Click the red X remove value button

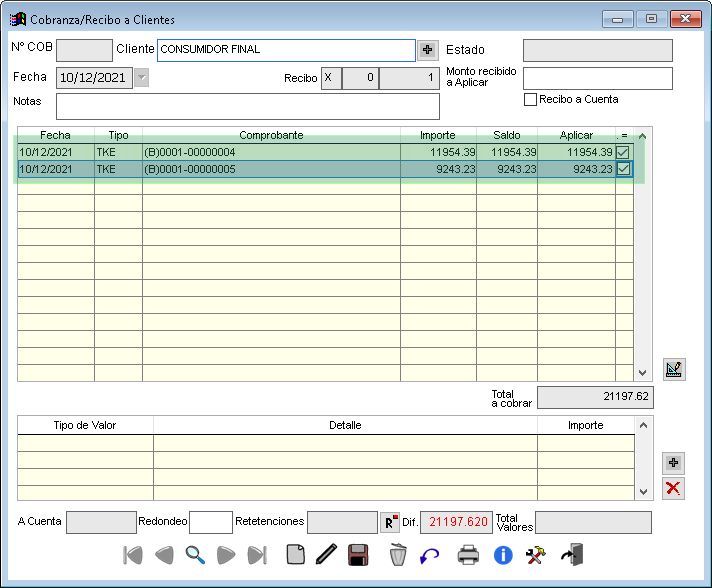click(x=674, y=488)
